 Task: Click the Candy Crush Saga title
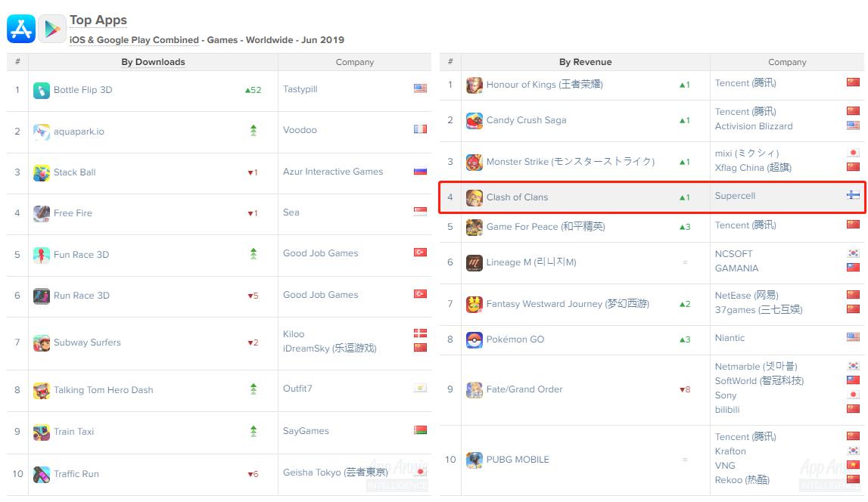click(x=527, y=120)
